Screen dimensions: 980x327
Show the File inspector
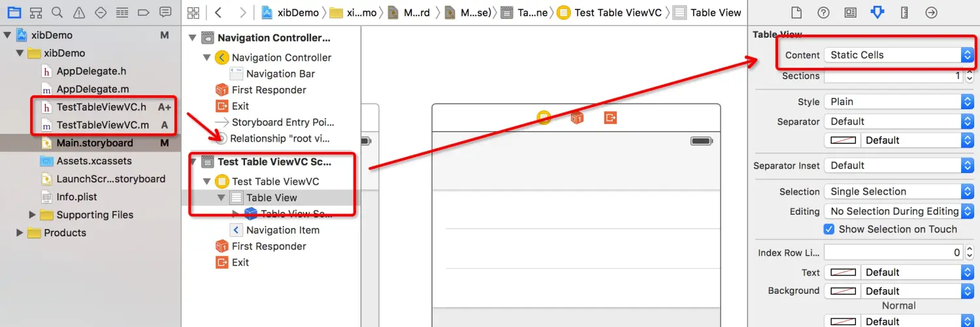click(x=796, y=12)
